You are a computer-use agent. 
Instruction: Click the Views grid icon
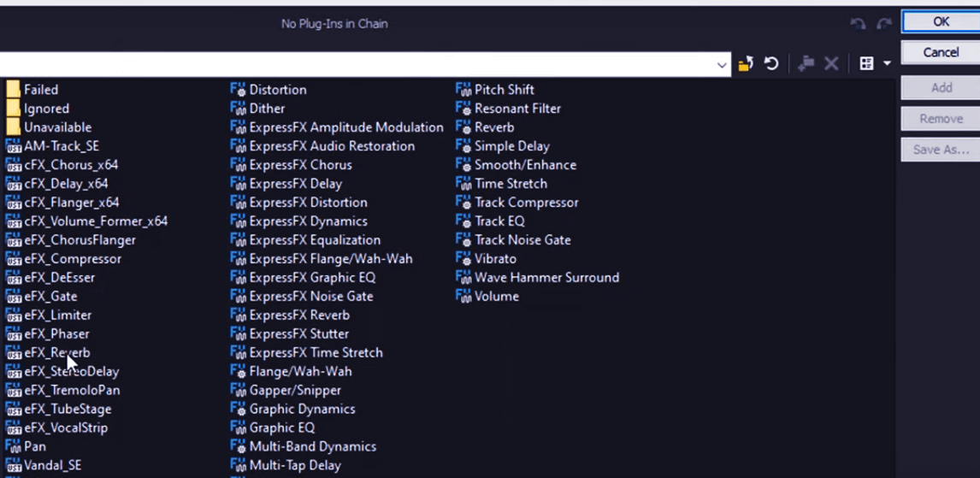tap(866, 64)
